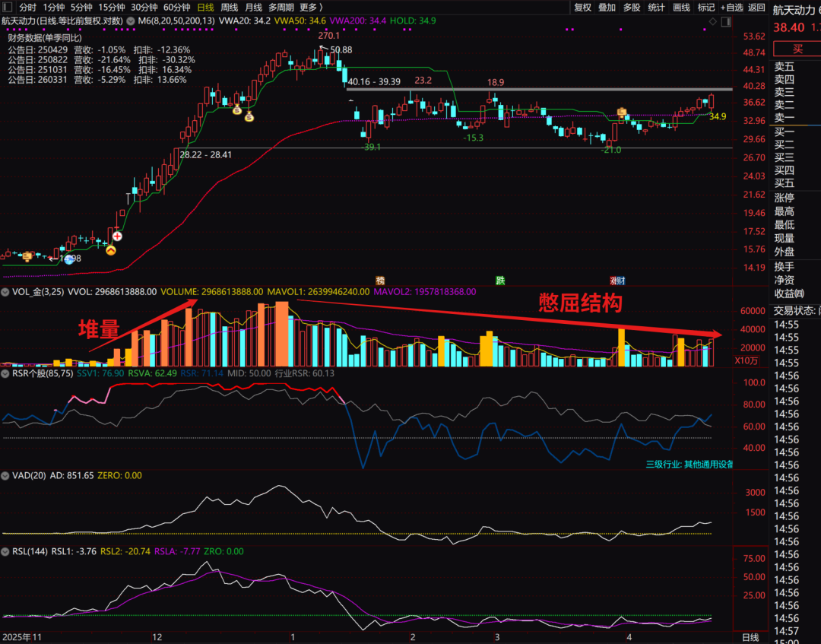Click the 买一 row in order book
Viewport: 821px width, 644px height.
coord(785,132)
